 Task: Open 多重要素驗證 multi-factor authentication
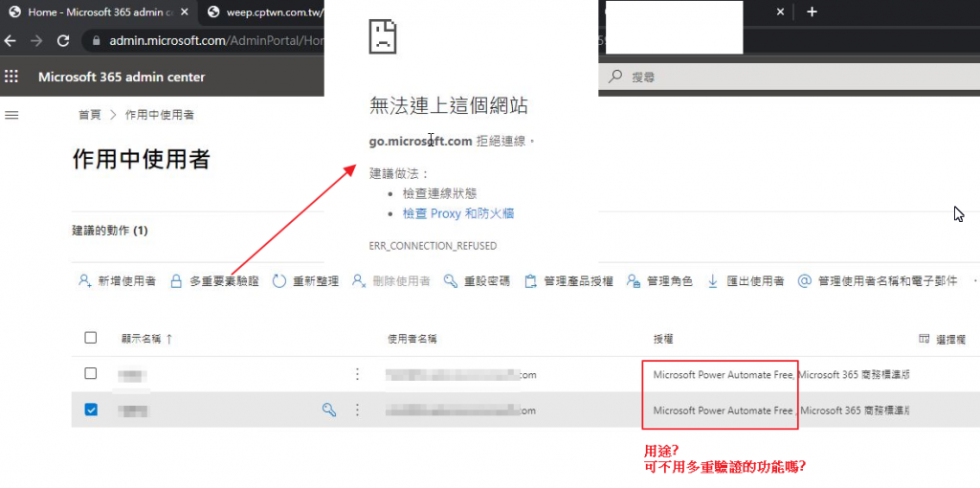(214, 281)
